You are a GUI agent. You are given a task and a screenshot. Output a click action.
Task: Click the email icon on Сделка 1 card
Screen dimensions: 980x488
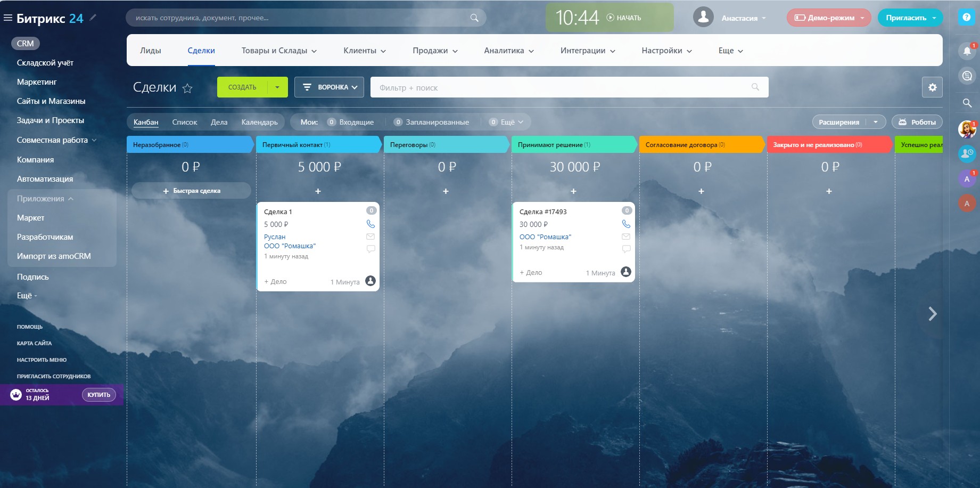click(370, 237)
